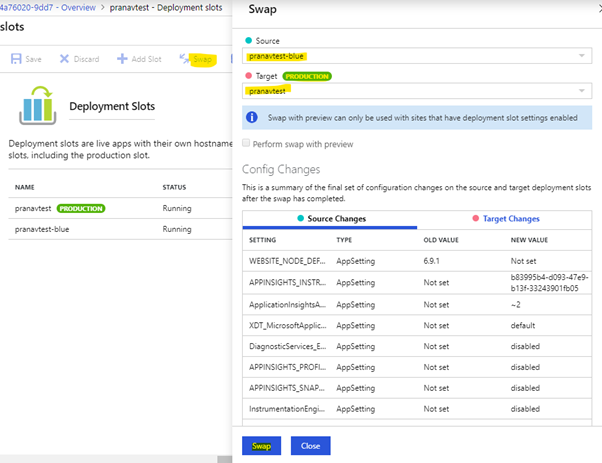Viewport: 602px width, 463px height.
Task: Click the Add Slot plus icon
Action: click(122, 59)
